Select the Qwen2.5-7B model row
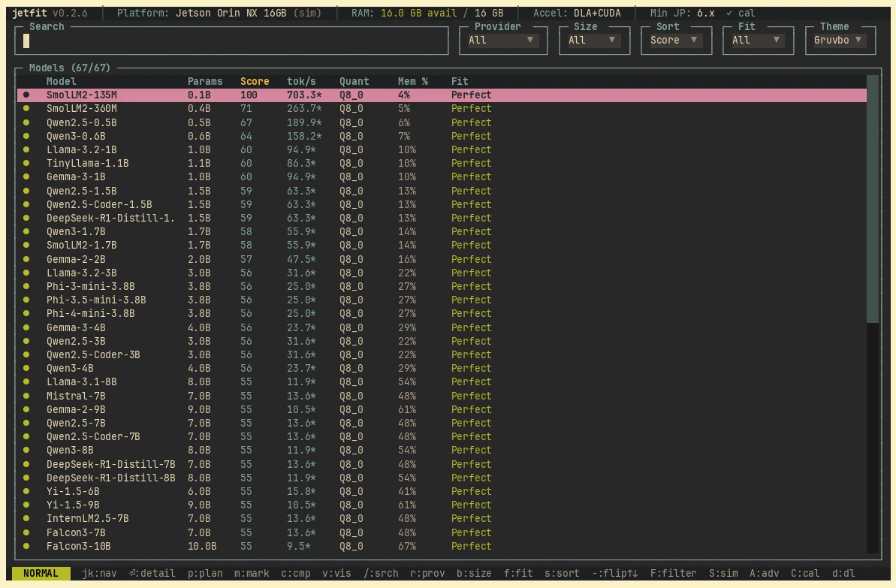896x588 pixels. (442, 423)
